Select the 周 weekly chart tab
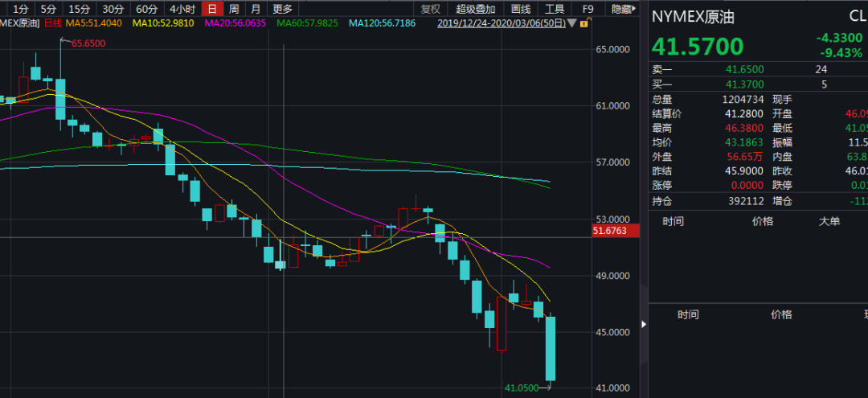This screenshot has width=868, height=398. click(x=233, y=9)
